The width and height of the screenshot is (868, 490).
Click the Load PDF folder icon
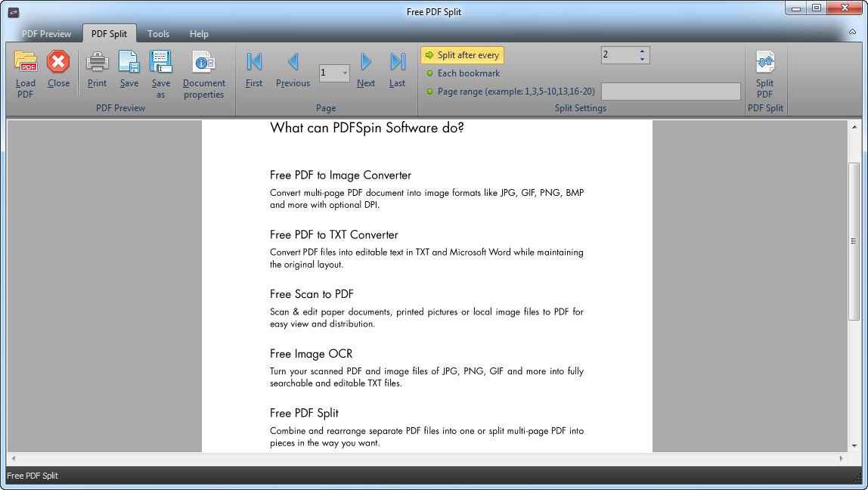26,62
